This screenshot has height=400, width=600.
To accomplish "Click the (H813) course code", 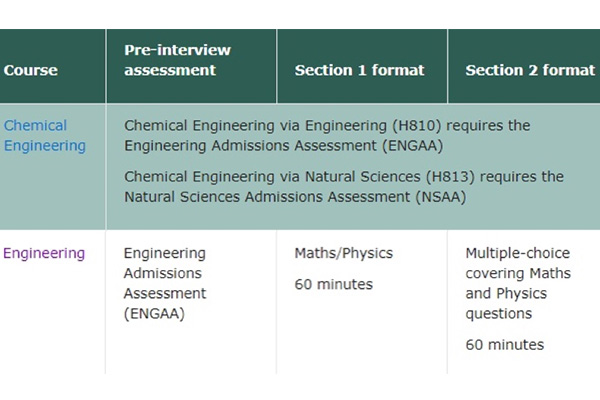I will click(x=450, y=176).
